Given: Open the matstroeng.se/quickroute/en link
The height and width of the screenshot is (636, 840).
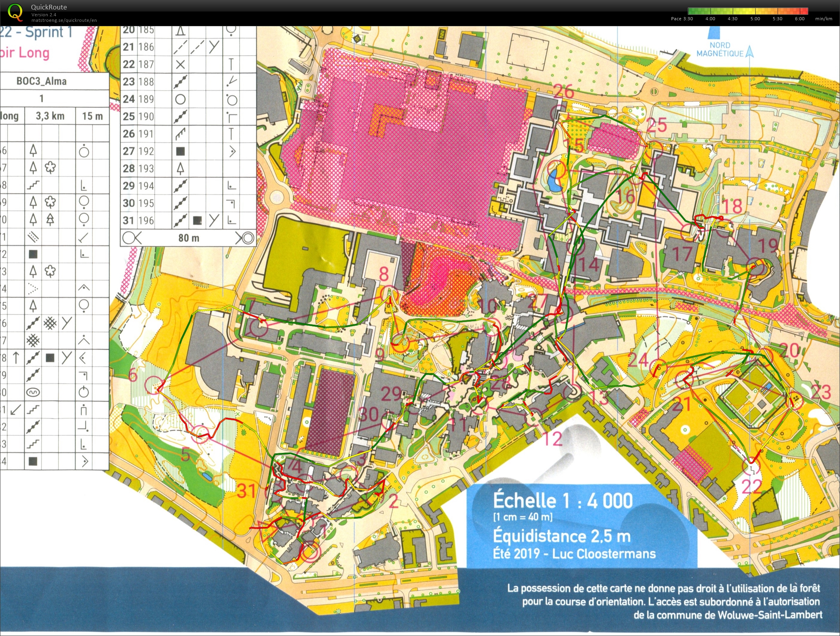Looking at the screenshot, I should point(64,20).
